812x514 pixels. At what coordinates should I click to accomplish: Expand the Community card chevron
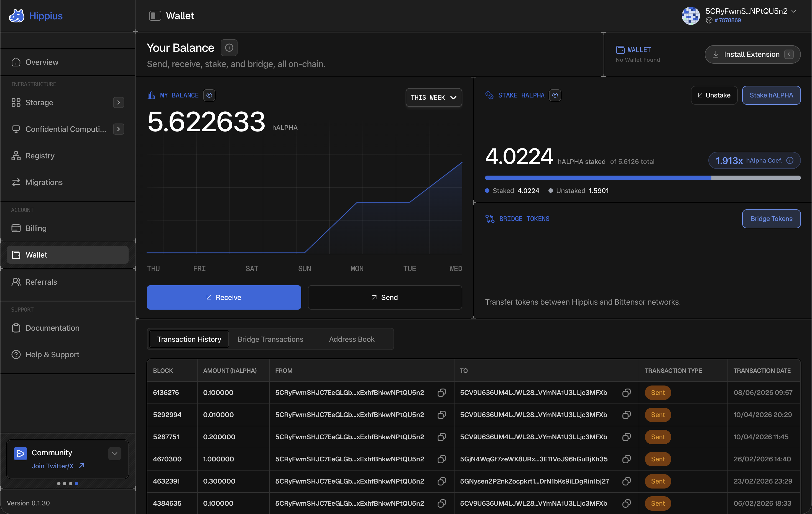(x=115, y=453)
